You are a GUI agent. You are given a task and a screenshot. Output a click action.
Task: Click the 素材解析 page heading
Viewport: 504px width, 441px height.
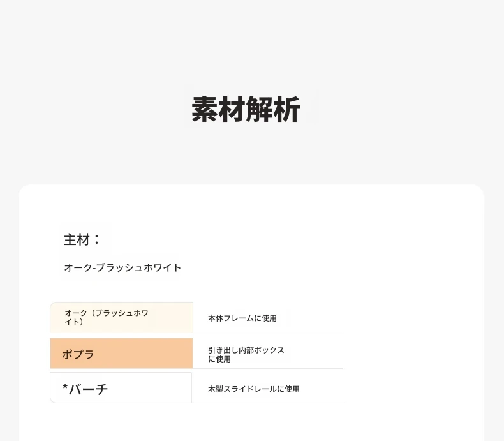pos(246,109)
